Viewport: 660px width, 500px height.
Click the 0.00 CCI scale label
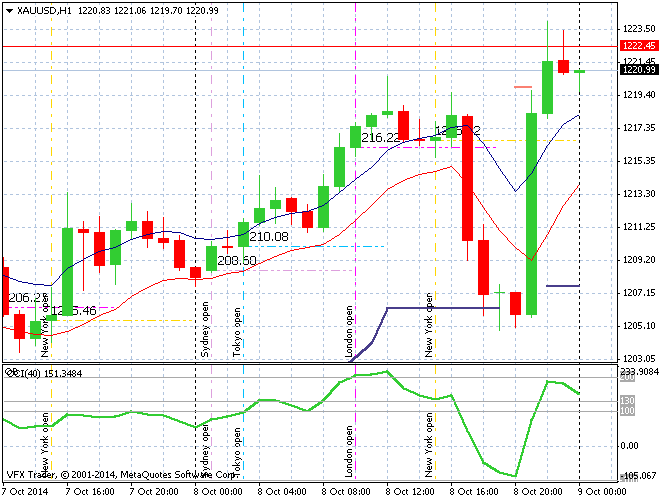pyautogui.click(x=630, y=446)
